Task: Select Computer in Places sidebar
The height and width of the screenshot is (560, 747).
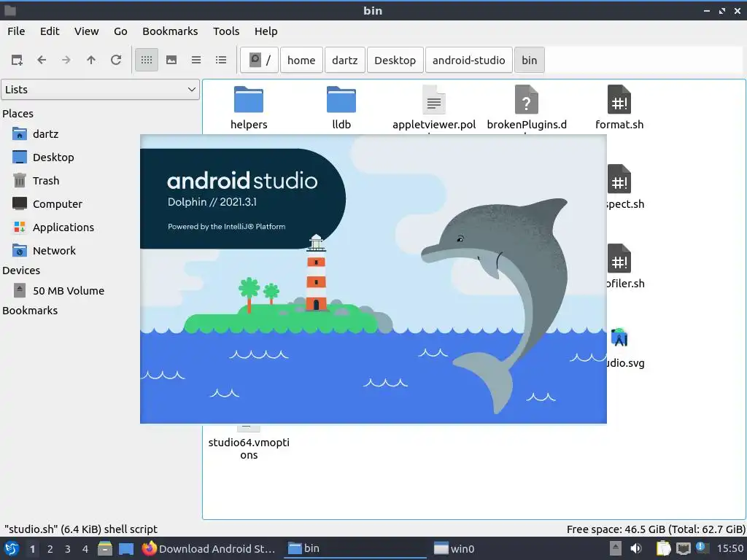Action: click(57, 204)
